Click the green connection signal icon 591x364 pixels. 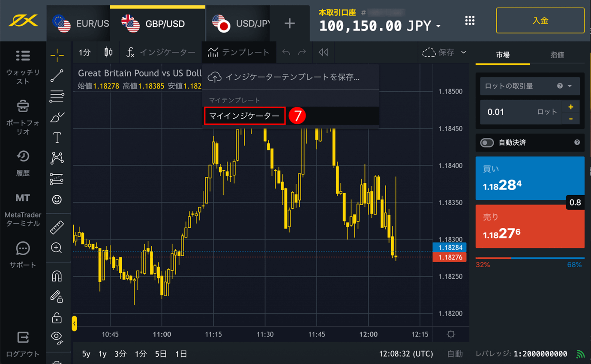[x=580, y=354]
